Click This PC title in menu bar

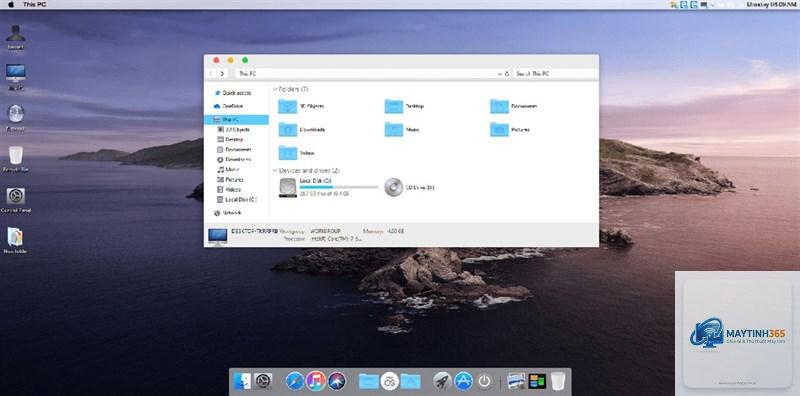click(34, 4)
